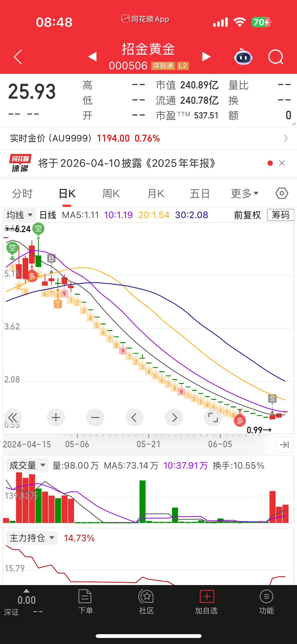Add stock via 加自选

pos(206,602)
